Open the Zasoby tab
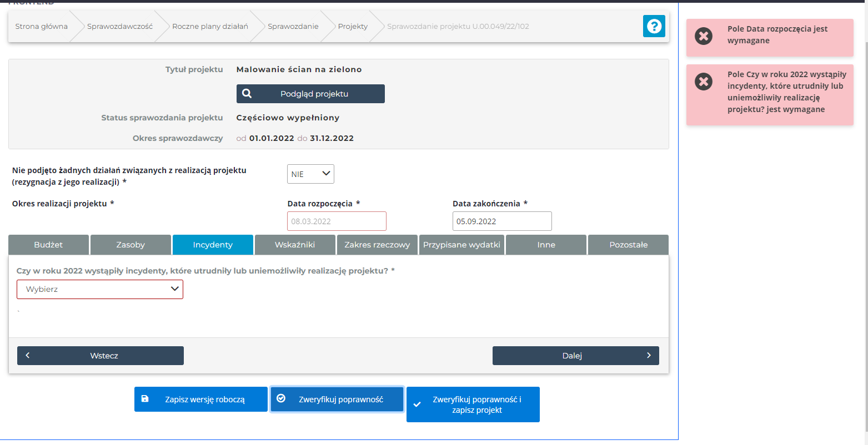 131,245
